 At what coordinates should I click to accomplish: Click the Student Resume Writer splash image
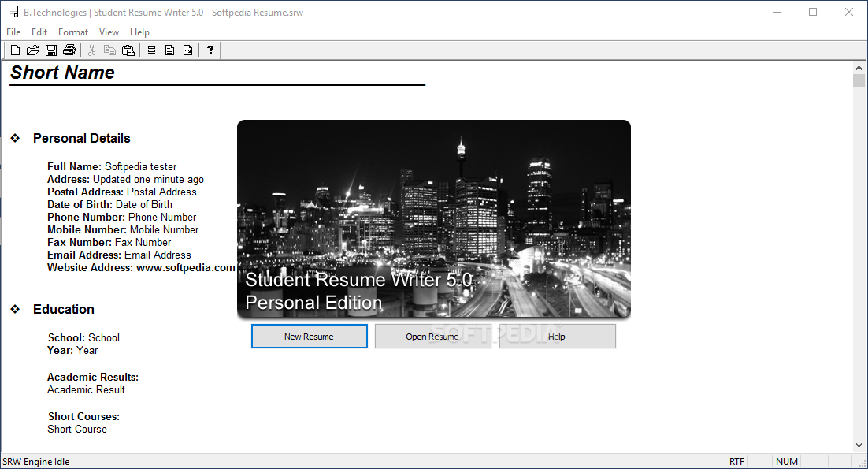point(434,219)
